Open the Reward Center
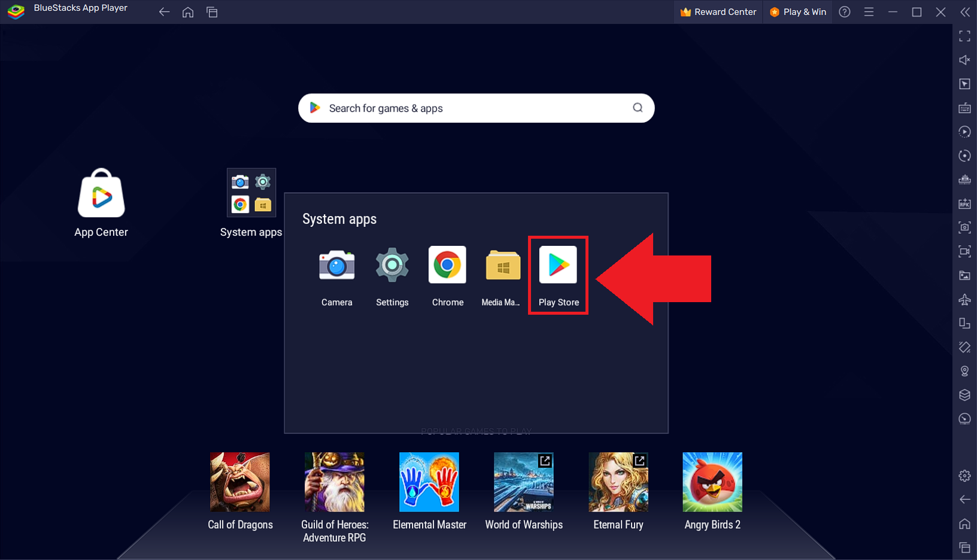977x560 pixels. pos(718,12)
